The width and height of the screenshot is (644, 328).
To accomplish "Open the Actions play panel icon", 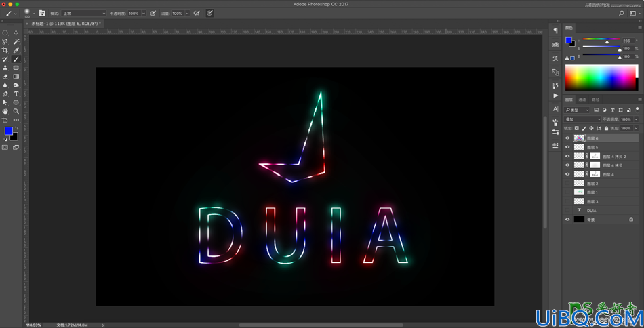I will click(556, 96).
